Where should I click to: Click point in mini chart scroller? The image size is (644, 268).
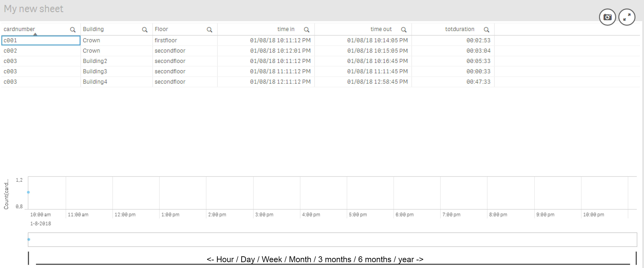29,239
